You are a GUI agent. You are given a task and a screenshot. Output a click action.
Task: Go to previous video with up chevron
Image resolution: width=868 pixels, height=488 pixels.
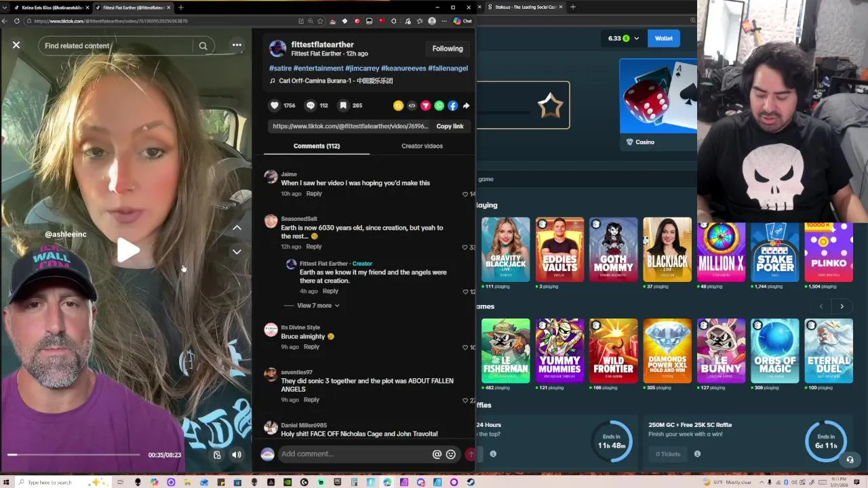[237, 228]
